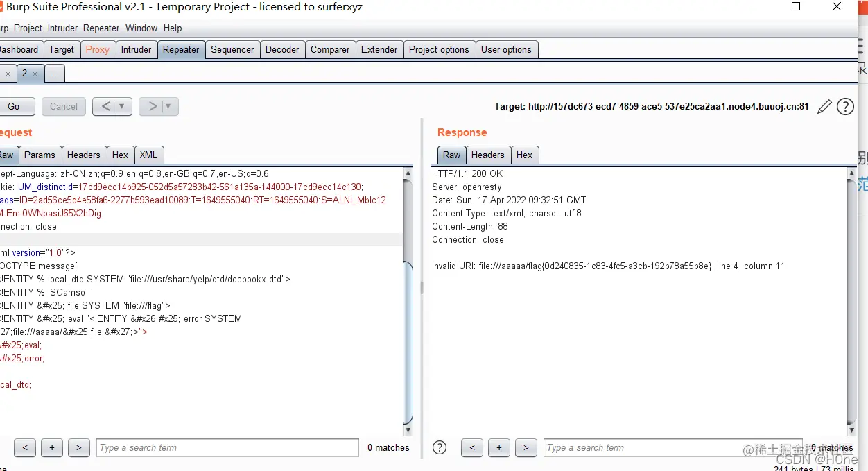The height and width of the screenshot is (471, 868).
Task: Open the Window menu
Action: [141, 28]
